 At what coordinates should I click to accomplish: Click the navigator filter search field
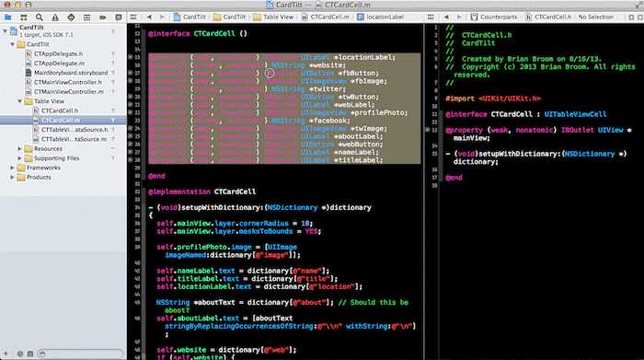tap(80, 354)
